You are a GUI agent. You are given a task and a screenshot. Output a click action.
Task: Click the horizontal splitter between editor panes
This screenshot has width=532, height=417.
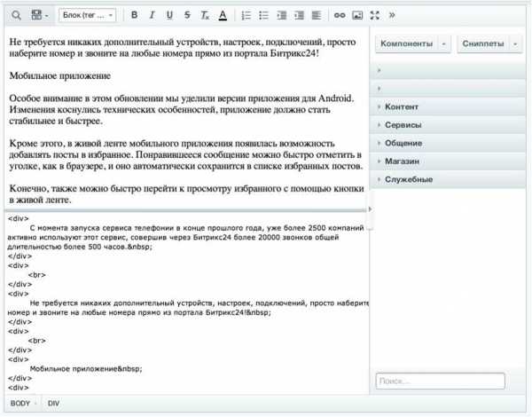(185, 210)
